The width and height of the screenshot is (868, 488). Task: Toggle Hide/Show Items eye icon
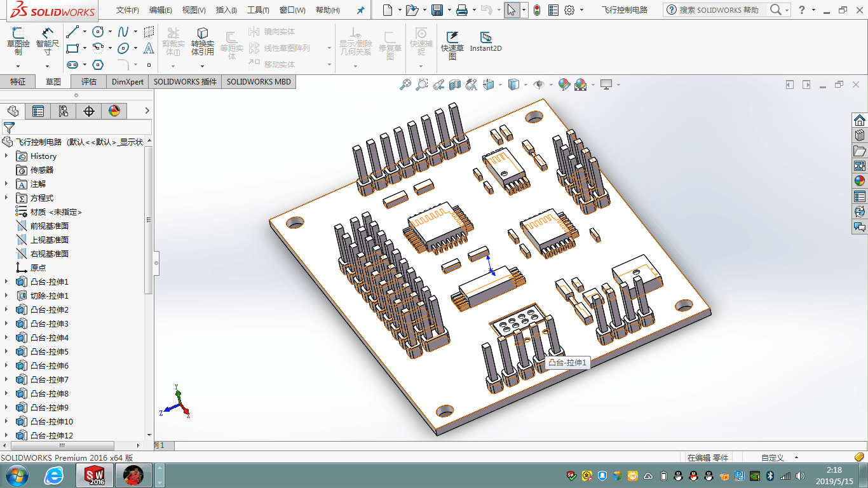click(539, 85)
